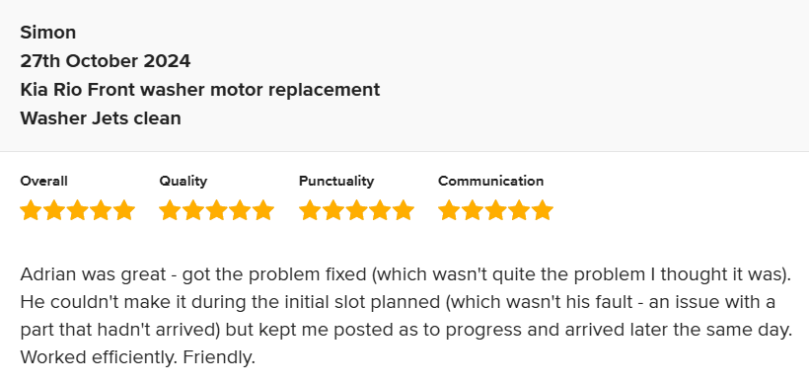Click the Washer Jets clean service text

[101, 118]
